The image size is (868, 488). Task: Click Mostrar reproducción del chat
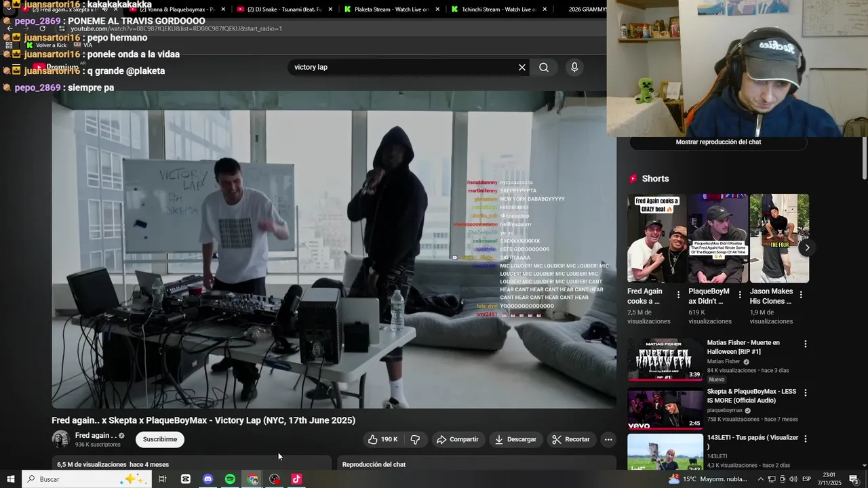(718, 142)
